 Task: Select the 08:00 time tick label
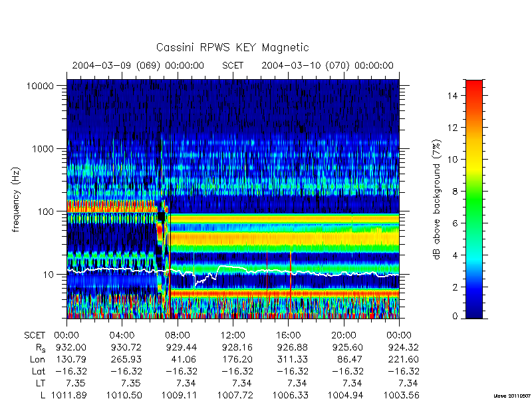177,336
